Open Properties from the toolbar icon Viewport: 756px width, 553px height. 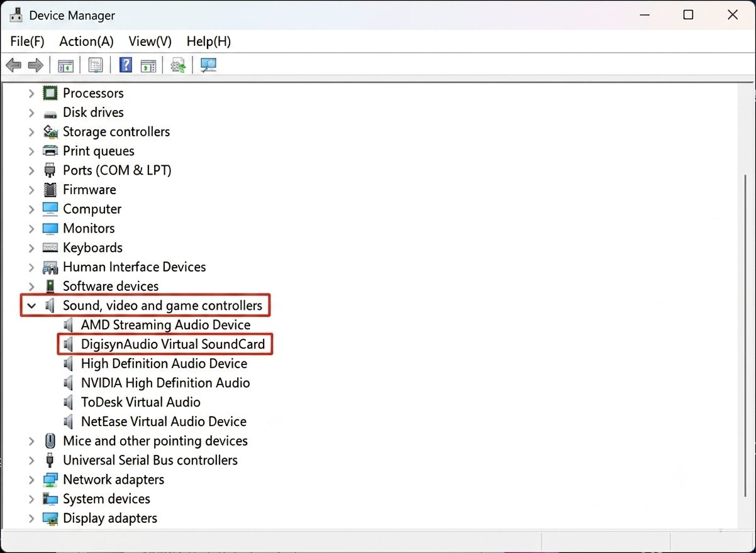click(96, 65)
